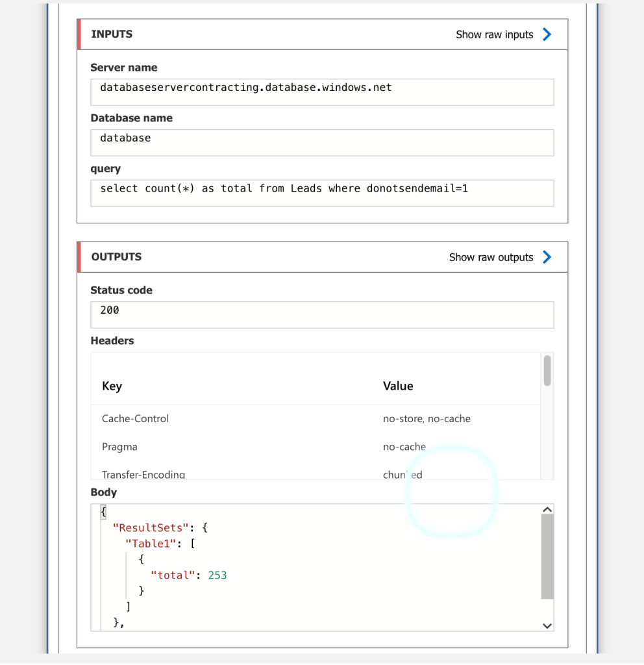
Task: Click the "Table1" JSON key
Action: 150,544
